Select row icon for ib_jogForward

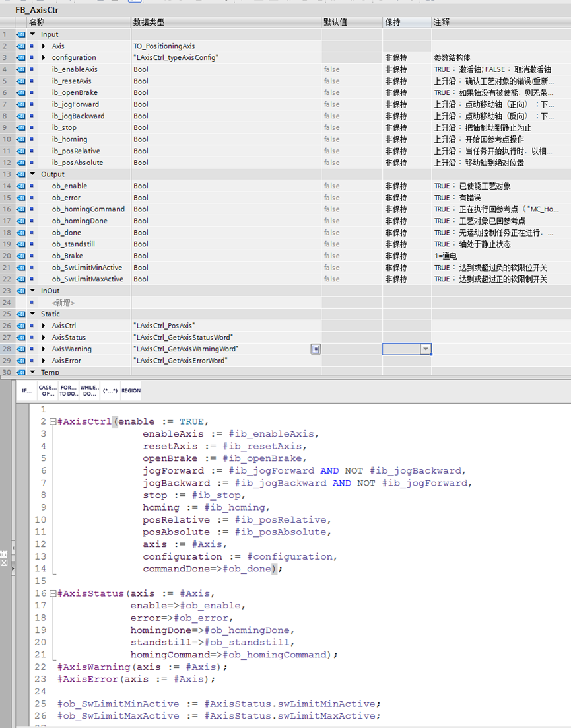coord(21,104)
